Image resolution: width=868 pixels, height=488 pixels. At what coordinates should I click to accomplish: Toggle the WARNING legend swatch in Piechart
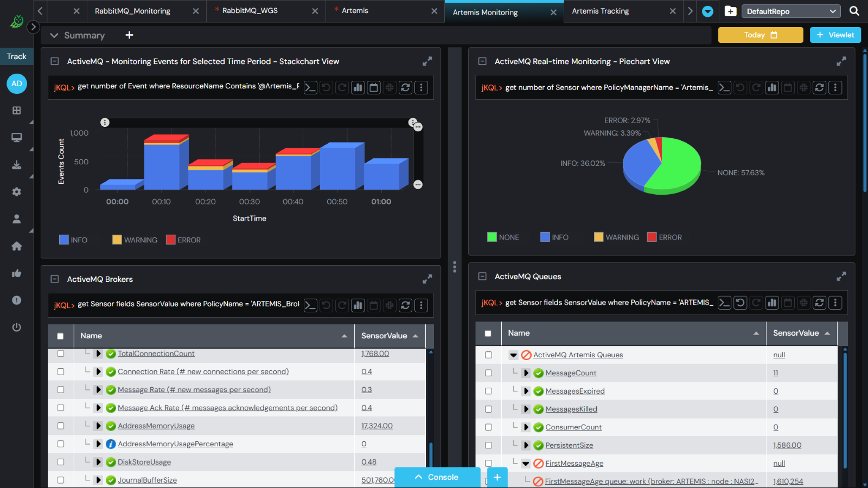pos(599,237)
